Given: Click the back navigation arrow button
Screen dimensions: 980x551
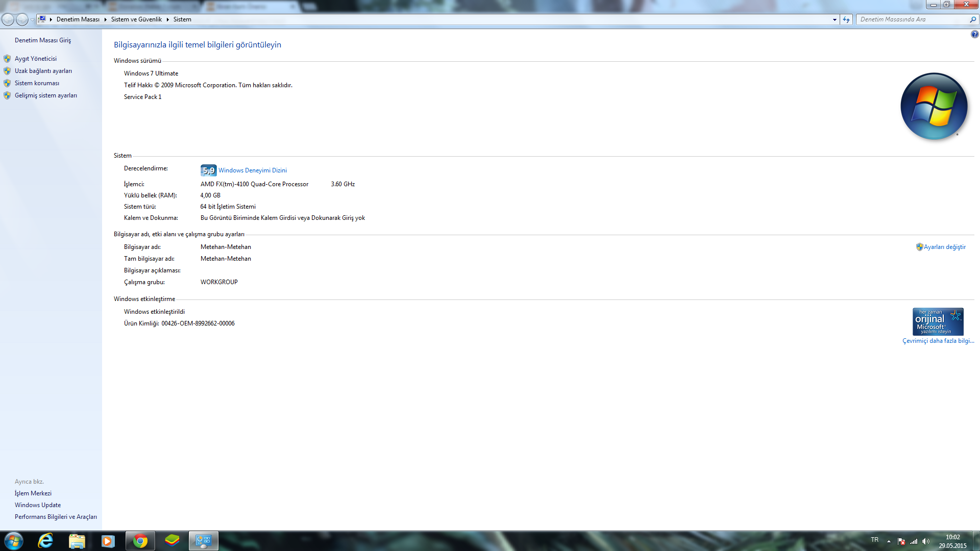Looking at the screenshot, I should [x=8, y=19].
